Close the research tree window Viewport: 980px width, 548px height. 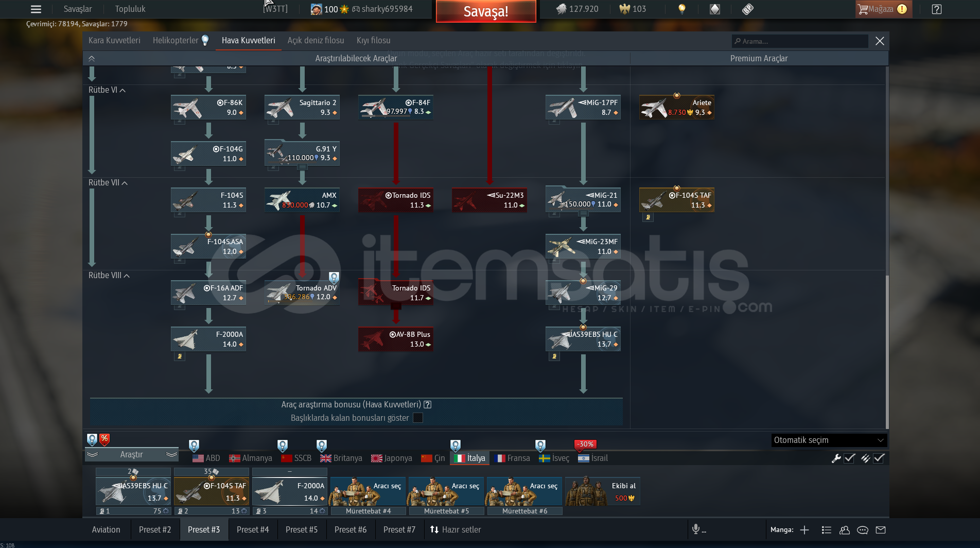click(x=880, y=41)
